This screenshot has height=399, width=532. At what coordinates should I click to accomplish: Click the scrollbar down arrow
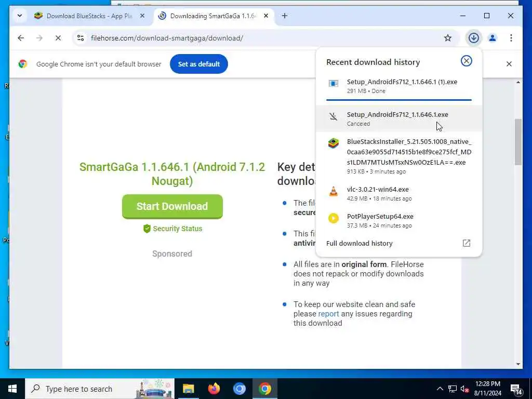[x=518, y=364]
